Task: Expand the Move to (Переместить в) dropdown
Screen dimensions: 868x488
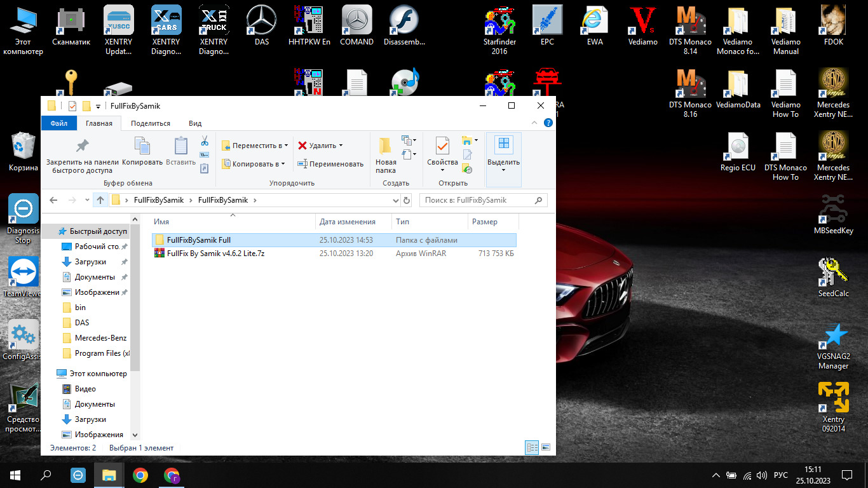Action: click(286, 146)
